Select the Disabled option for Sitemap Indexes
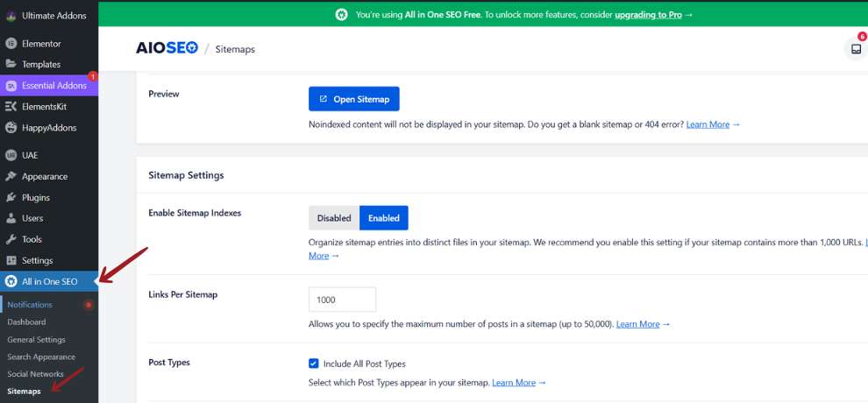Viewport: 868px width, 403px height. 334,218
